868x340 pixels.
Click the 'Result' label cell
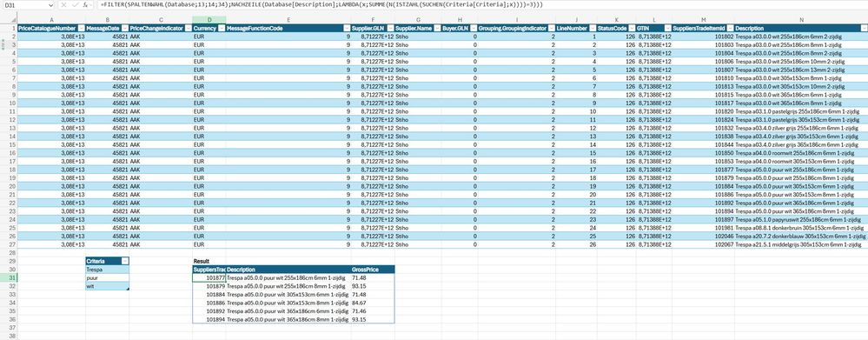pos(209,261)
